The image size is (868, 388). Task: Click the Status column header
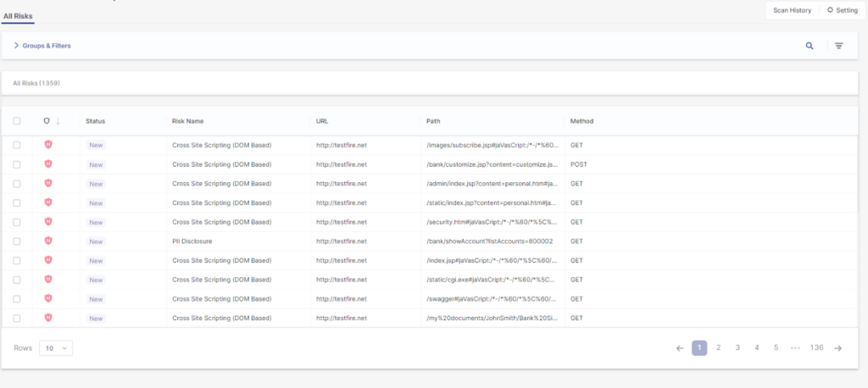tap(95, 120)
